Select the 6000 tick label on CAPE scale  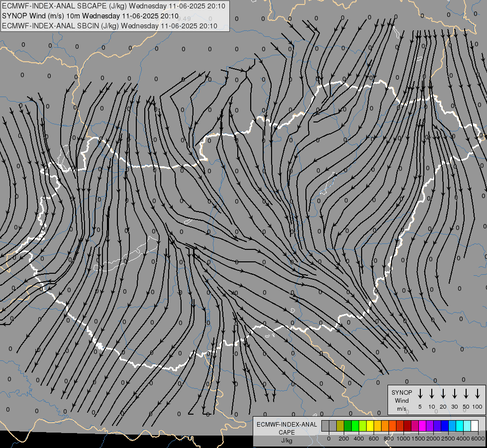(x=478, y=439)
